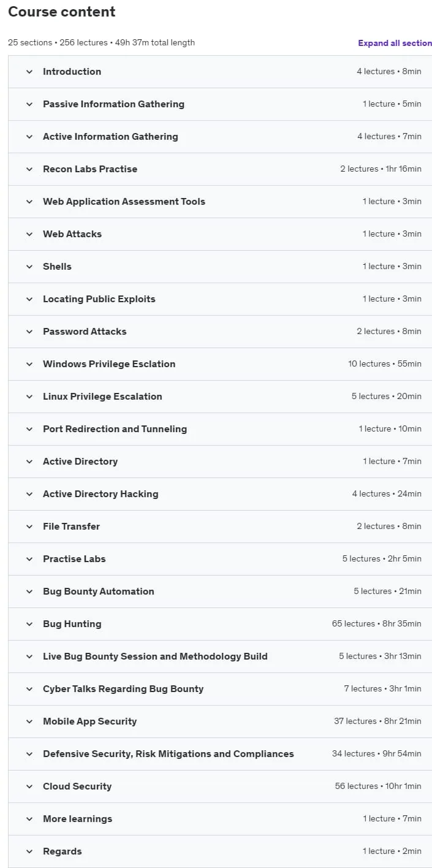
Task: Click Expand all sections link
Action: tap(395, 43)
